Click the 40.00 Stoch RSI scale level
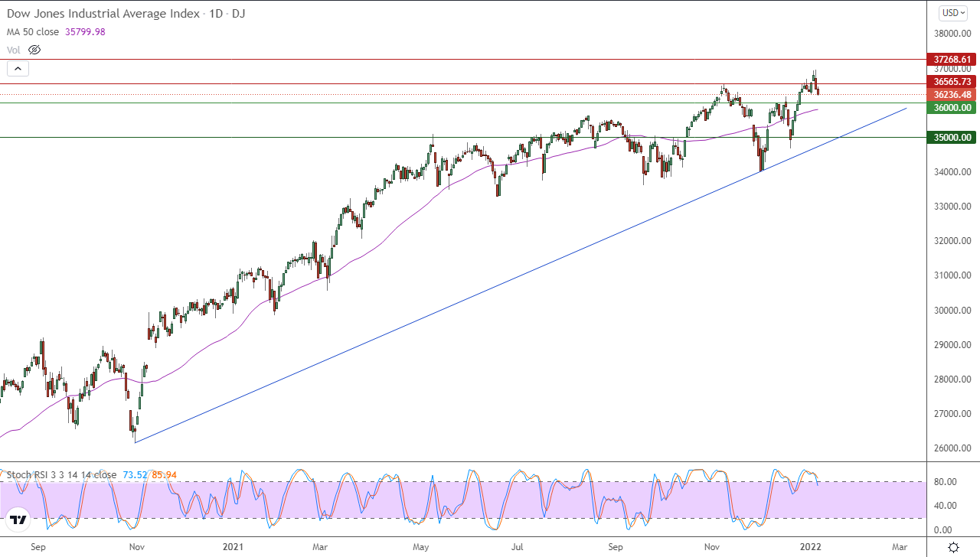Image resolution: width=980 pixels, height=557 pixels. pos(945,505)
